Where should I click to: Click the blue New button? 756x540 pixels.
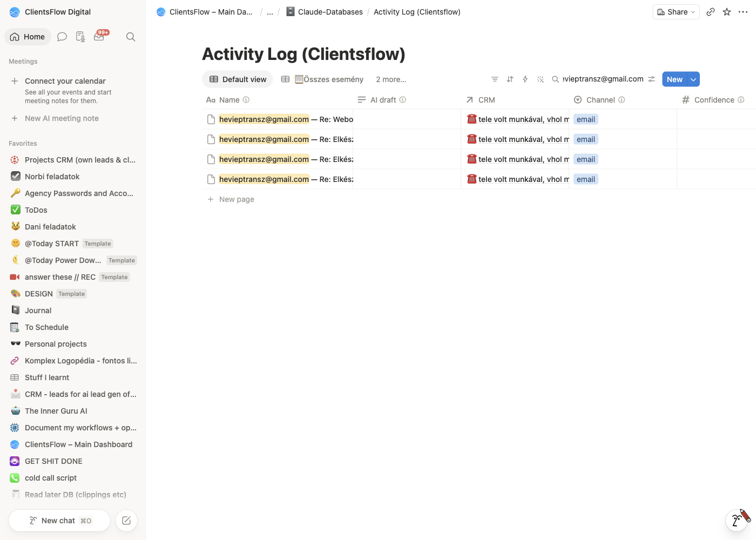click(x=674, y=79)
